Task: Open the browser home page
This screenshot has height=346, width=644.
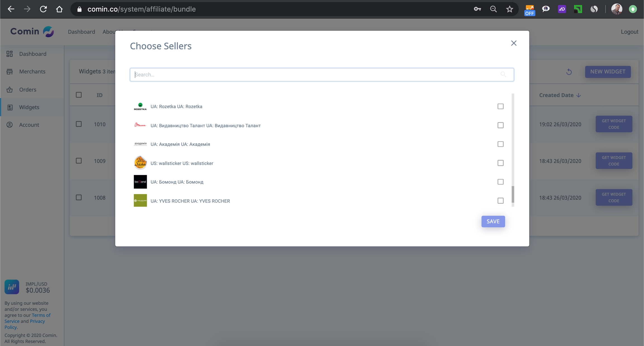Action: tap(59, 9)
